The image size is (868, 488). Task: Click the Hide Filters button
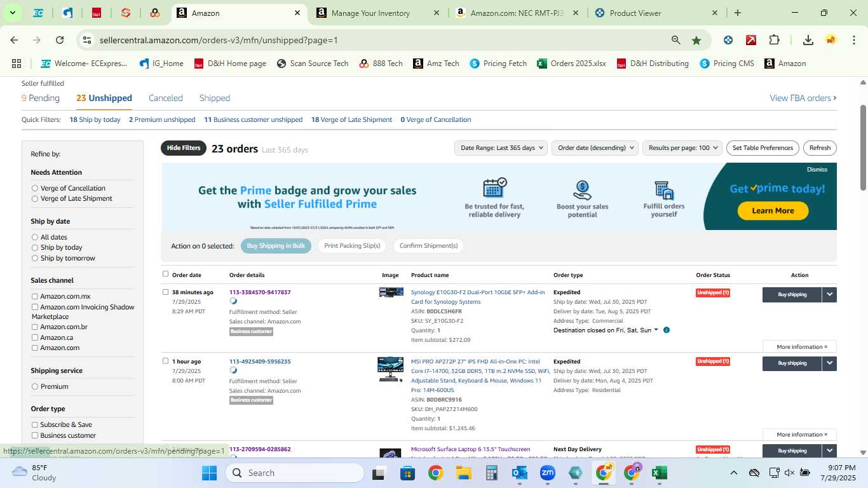pos(184,148)
